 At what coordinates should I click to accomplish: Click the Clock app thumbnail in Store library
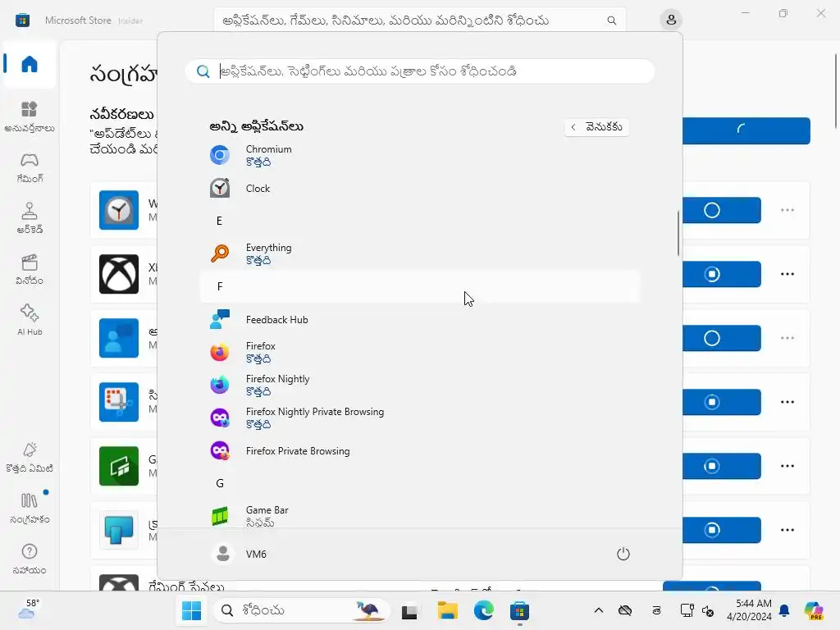(x=119, y=210)
